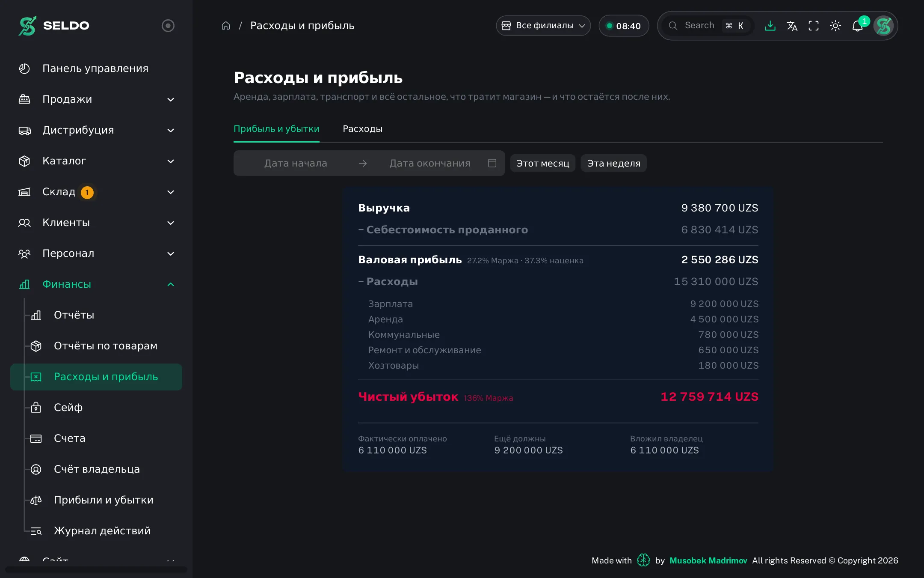Switch to Расходы tab
Image resolution: width=924 pixels, height=578 pixels.
coord(362,129)
